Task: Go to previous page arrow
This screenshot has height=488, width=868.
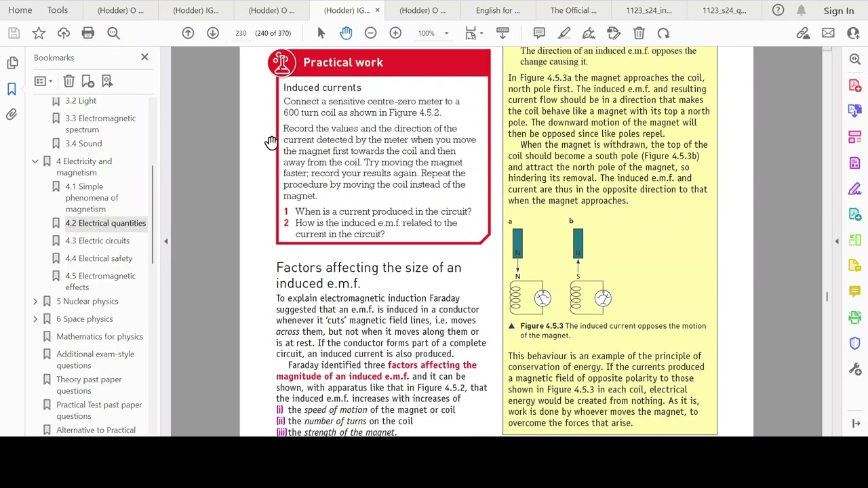Action: 188,33
